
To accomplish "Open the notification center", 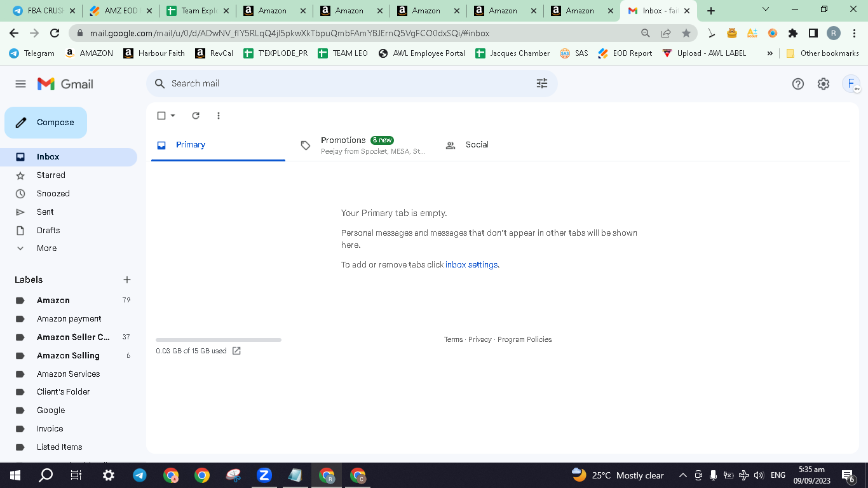I will click(x=848, y=475).
